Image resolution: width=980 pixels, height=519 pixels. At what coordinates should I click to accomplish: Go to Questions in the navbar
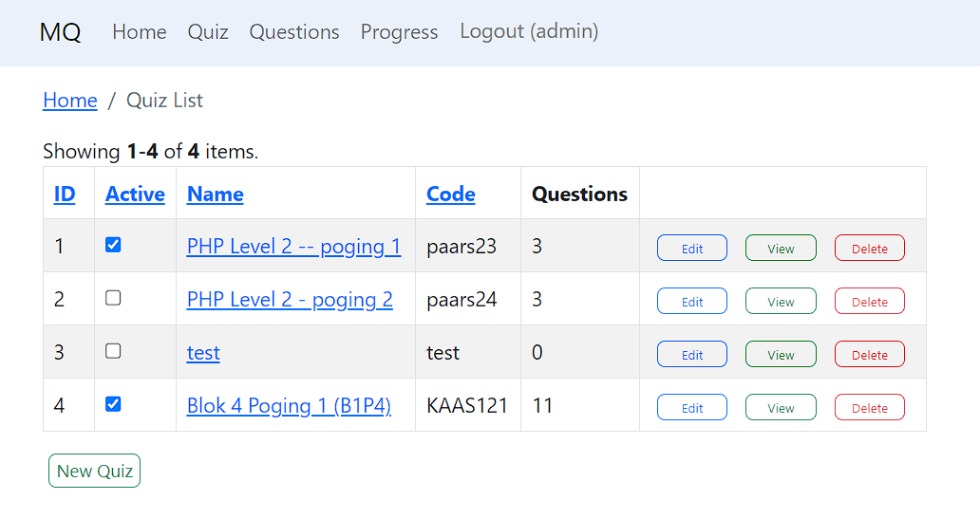coord(294,32)
